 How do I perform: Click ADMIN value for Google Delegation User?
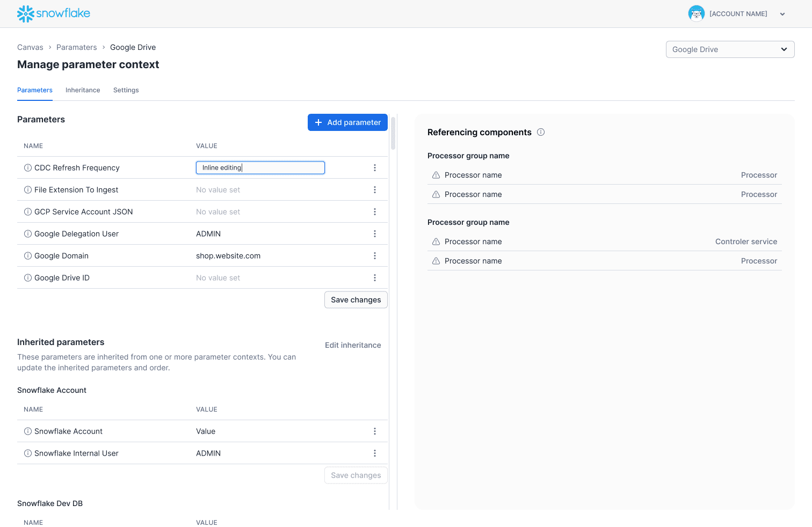point(208,234)
